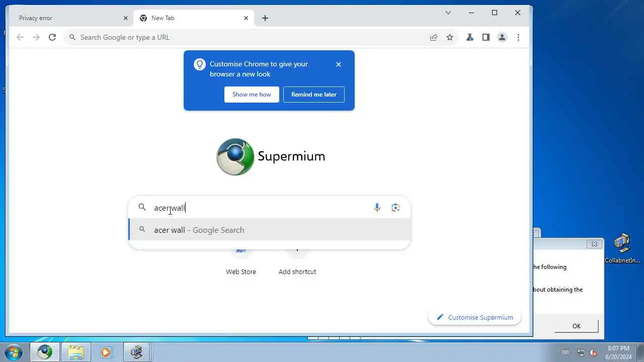
Task: Search by image with the lens icon
Action: (395, 208)
